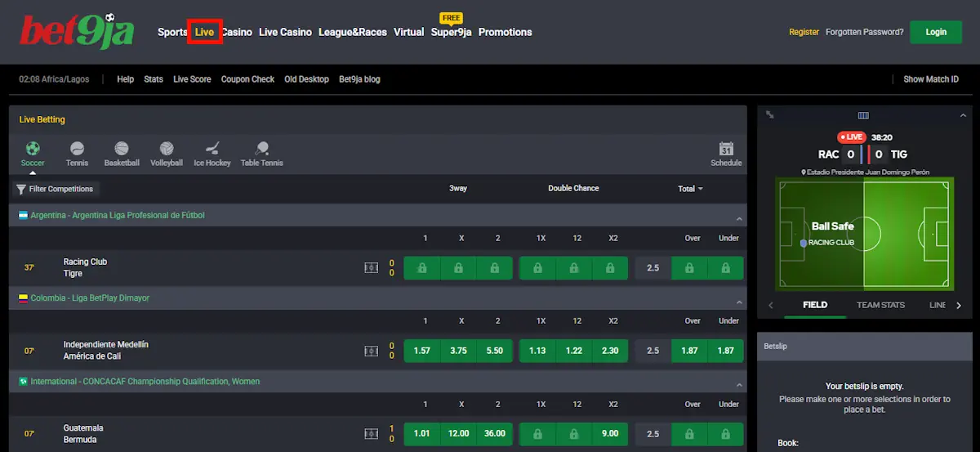Select 1.13 double chance 1X odds
The width and height of the screenshot is (980, 452).
click(537, 351)
